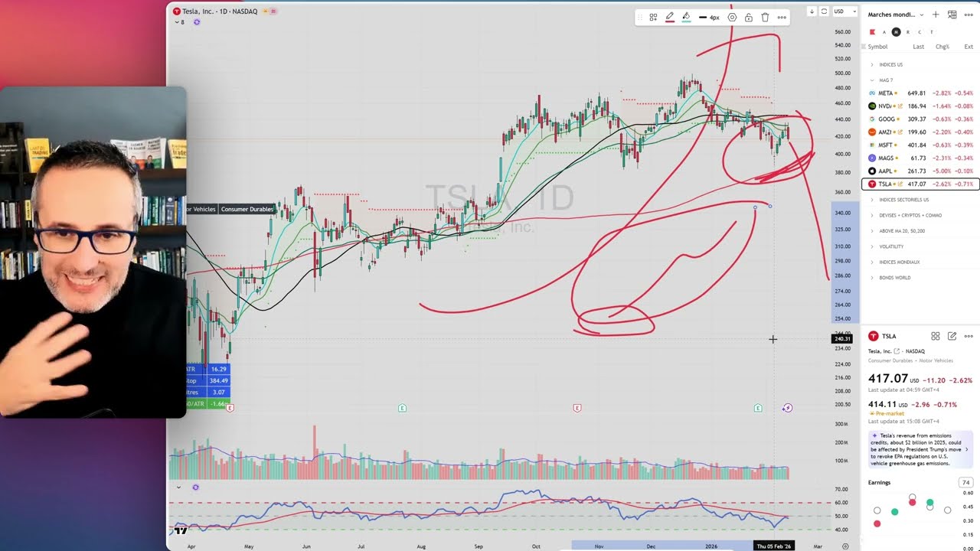This screenshot has width=980, height=551.
Task: Collapse the bottom indicator pane chevron
Action: (x=178, y=487)
